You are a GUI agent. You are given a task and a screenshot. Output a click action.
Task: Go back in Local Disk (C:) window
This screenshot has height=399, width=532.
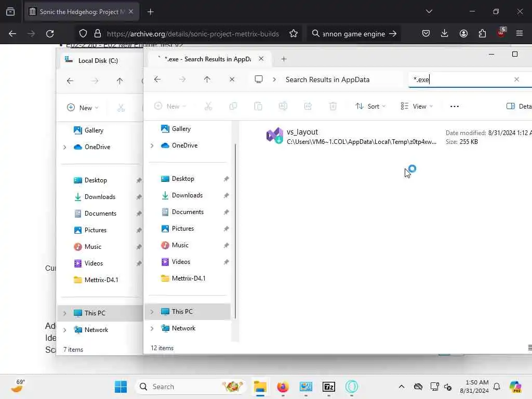tap(70, 81)
